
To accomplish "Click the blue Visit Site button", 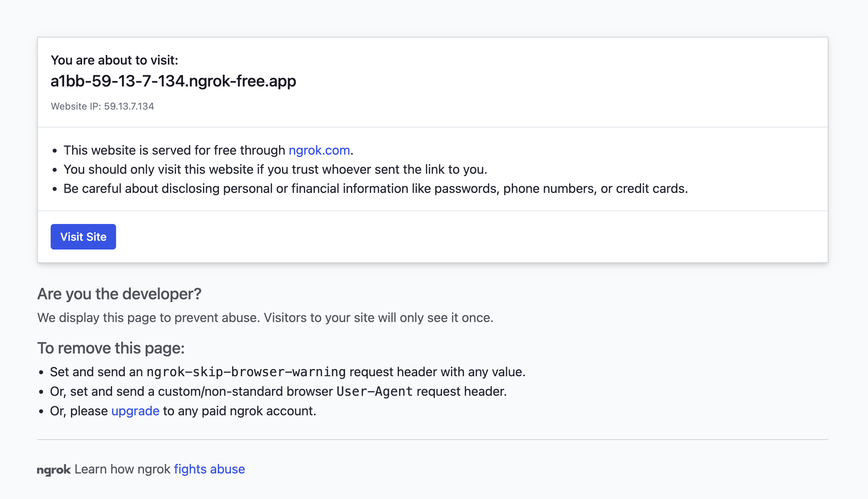I will 83,237.
